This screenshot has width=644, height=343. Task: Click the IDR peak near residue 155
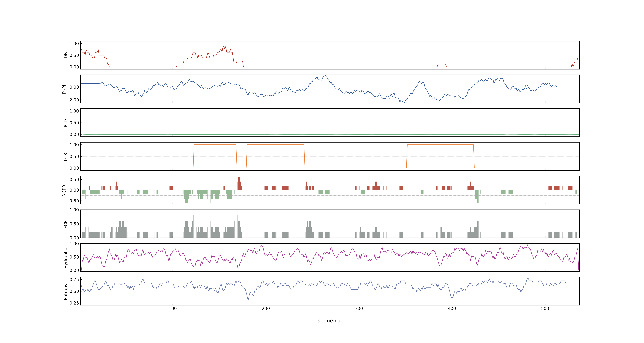223,47
